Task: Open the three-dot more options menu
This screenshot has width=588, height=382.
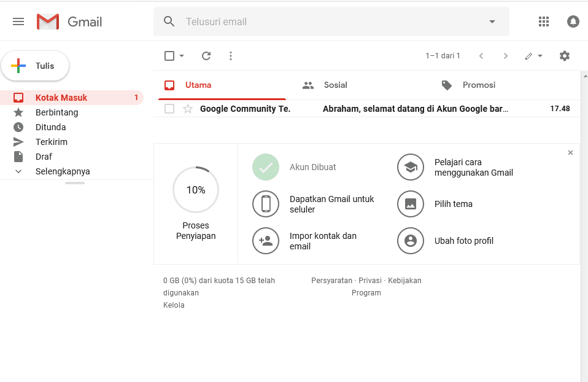Action: tap(231, 56)
